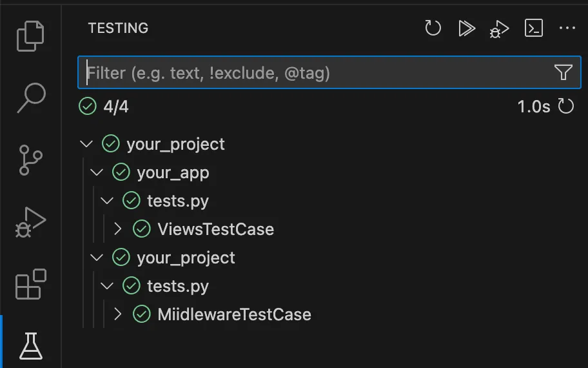This screenshot has height=368, width=588.
Task: Click the pass icon of MiidlewareTestCase
Action: coord(141,314)
